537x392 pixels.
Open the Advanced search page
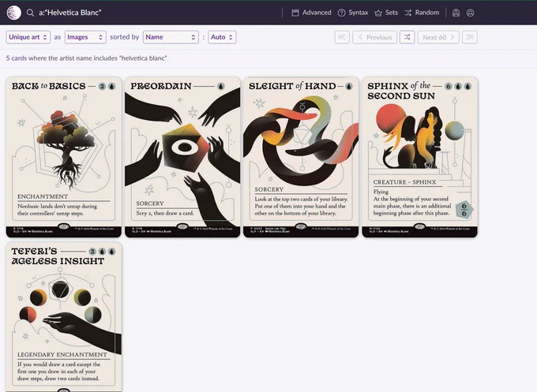coord(311,13)
